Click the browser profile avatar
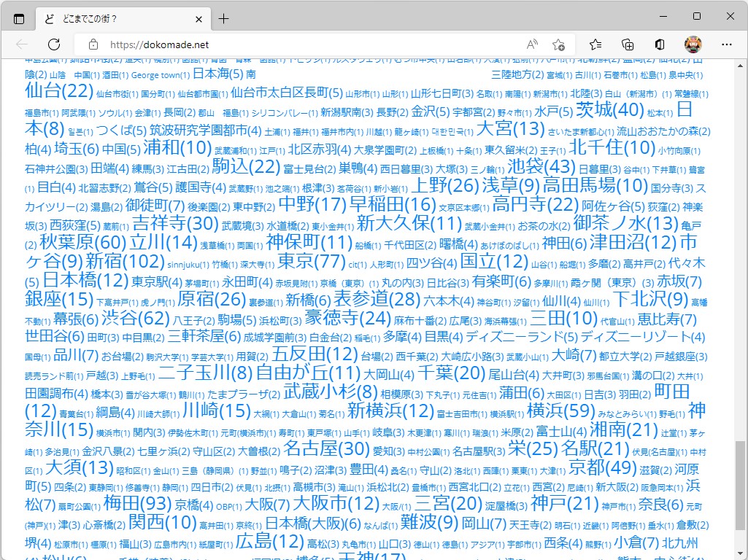Viewport: 748px width, 560px height. 692,44
